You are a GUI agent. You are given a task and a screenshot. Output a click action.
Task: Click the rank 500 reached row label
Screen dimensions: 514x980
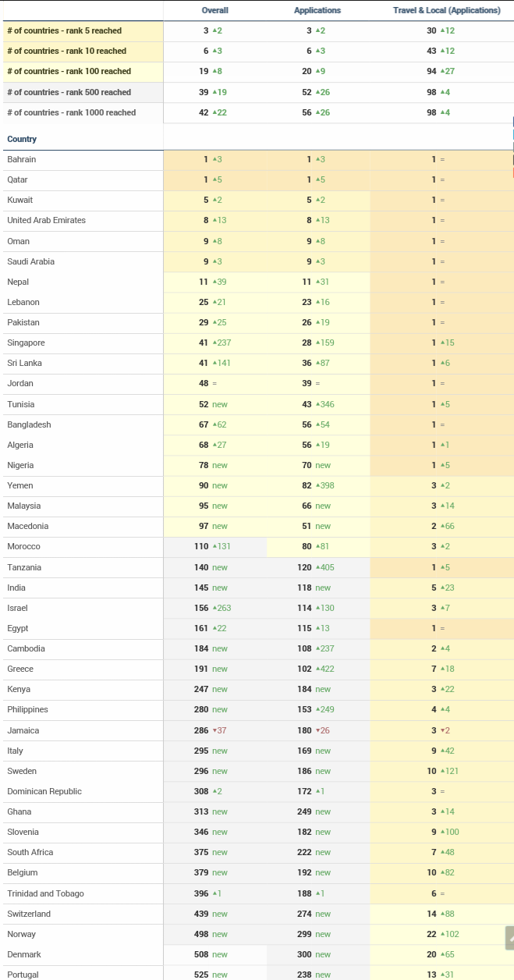[69, 92]
